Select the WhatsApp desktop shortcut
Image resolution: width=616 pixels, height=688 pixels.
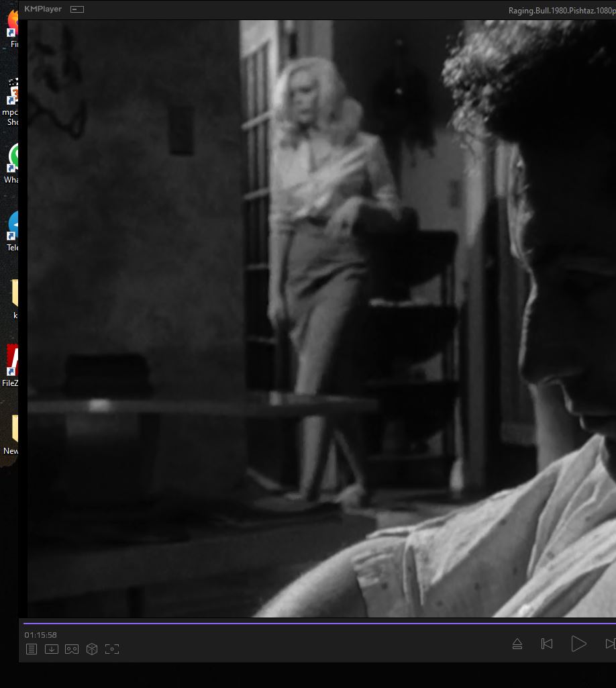13,160
